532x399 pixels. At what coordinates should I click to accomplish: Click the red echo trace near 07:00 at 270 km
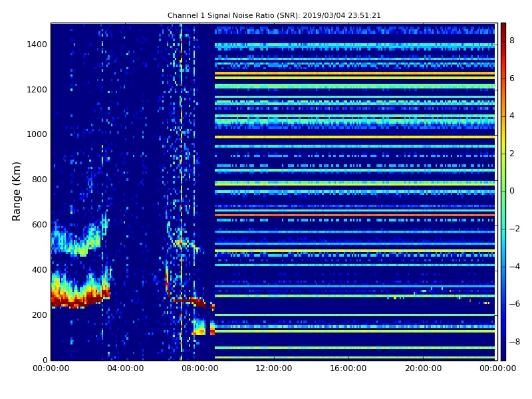point(188,301)
